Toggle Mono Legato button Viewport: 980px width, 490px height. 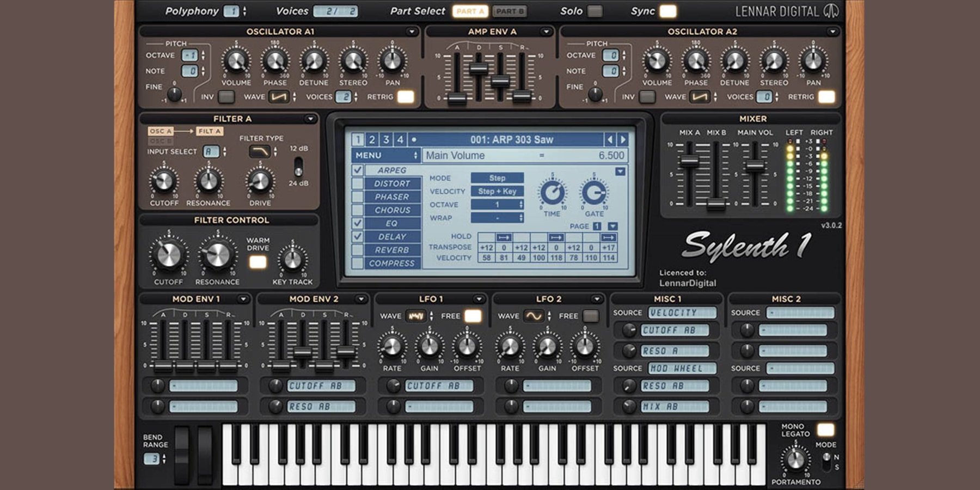pos(826,430)
